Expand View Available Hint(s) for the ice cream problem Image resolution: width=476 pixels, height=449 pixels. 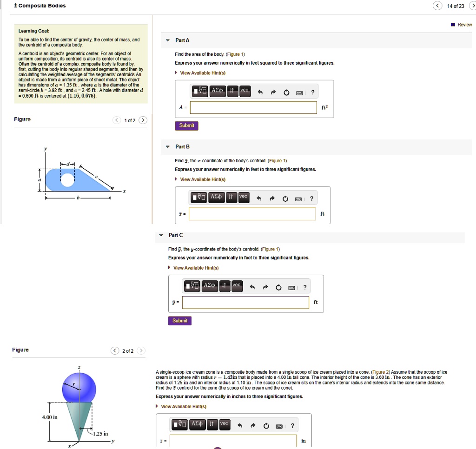point(184,406)
